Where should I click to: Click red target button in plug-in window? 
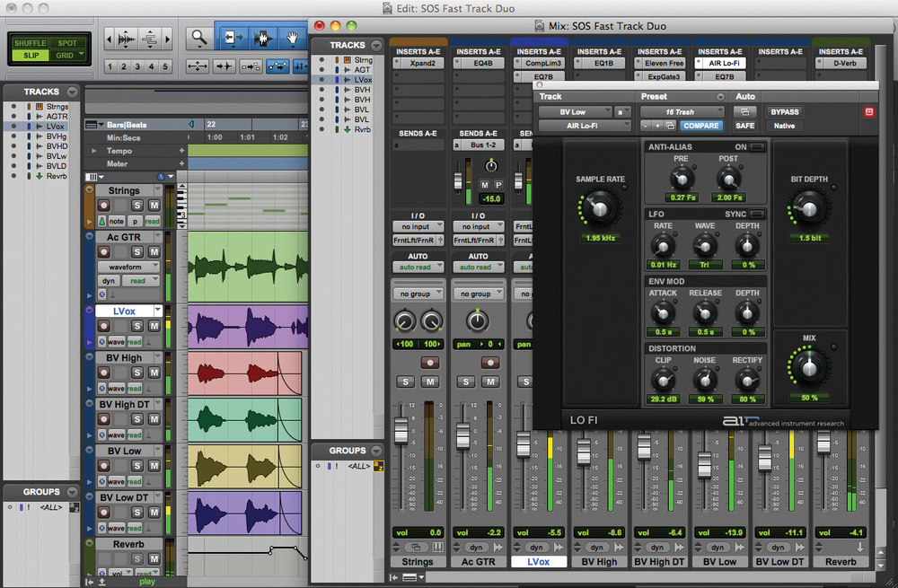click(868, 112)
